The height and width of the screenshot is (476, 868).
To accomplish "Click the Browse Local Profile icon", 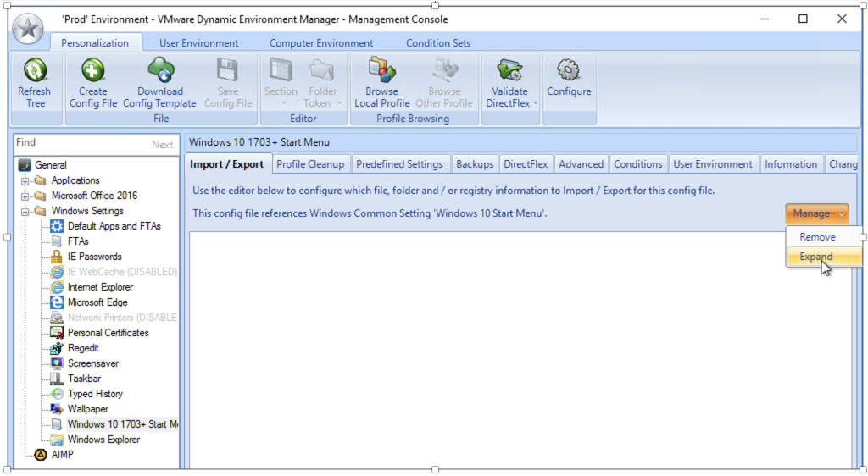I will point(382,70).
